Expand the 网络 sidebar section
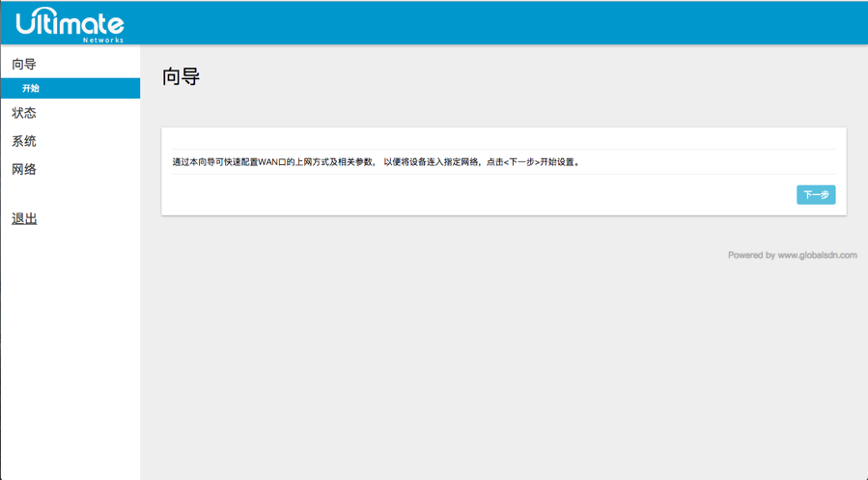Screen dimensions: 868x480 tap(24, 169)
